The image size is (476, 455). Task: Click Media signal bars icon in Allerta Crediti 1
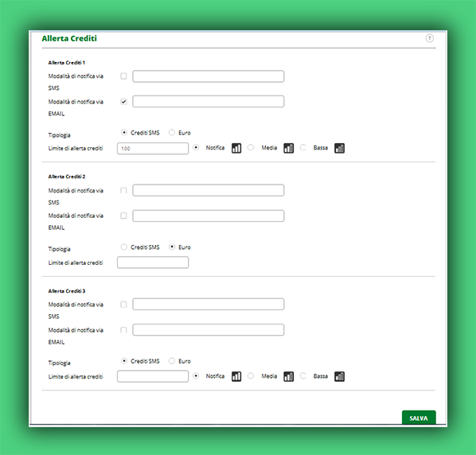coord(289,148)
